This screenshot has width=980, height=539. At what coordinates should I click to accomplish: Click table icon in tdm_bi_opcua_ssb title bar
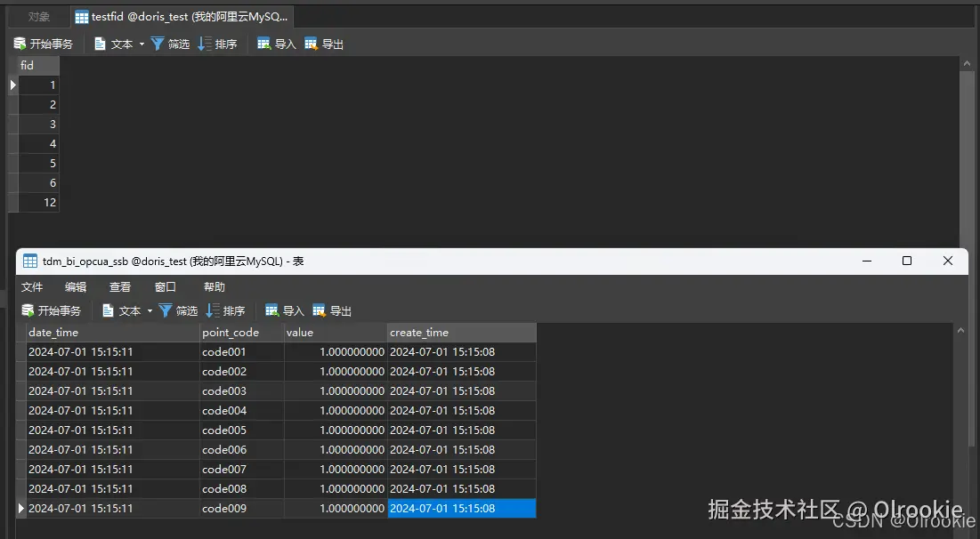(30, 261)
